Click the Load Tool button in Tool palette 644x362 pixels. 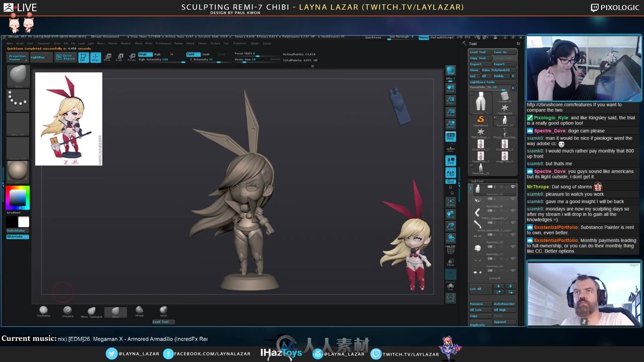coord(480,52)
